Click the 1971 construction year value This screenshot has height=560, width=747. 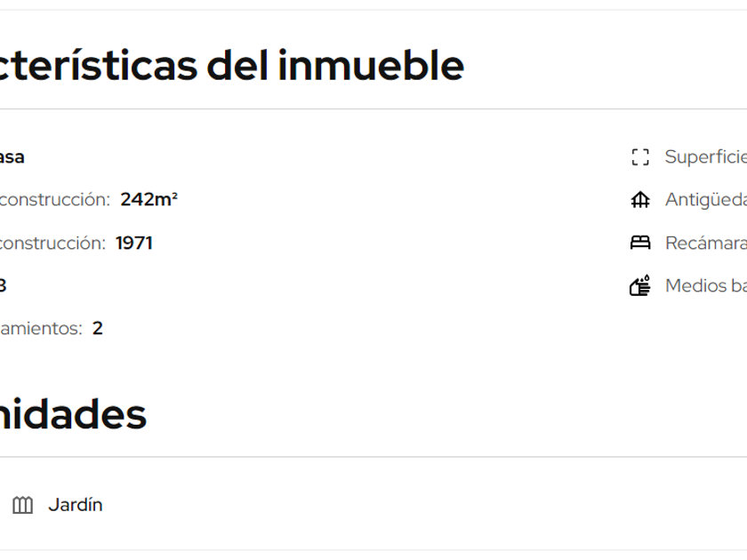pyautogui.click(x=134, y=243)
